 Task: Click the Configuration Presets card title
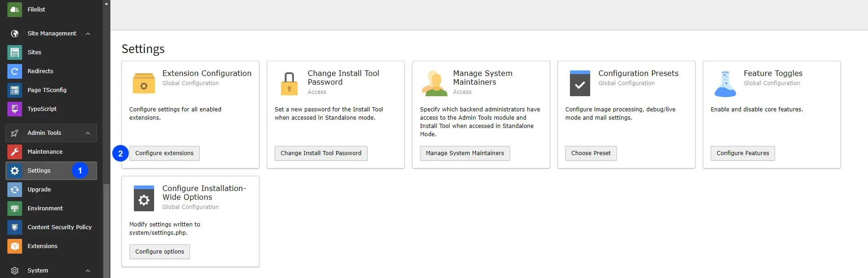(638, 73)
